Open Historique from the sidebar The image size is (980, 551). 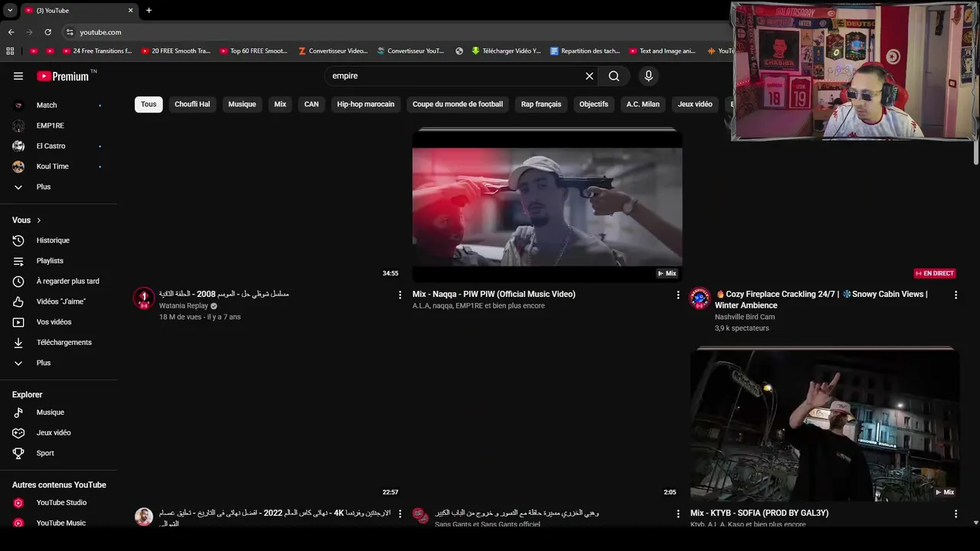click(59, 240)
